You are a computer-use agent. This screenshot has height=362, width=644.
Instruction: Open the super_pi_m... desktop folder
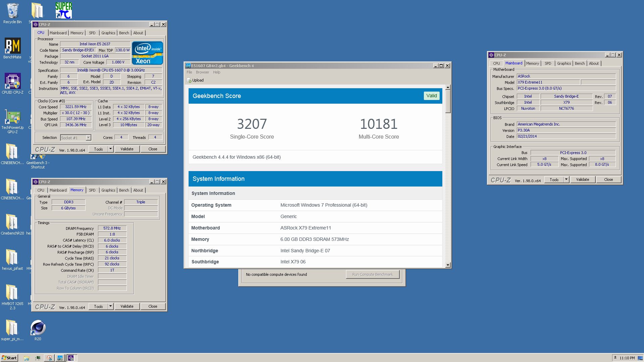coord(12,330)
